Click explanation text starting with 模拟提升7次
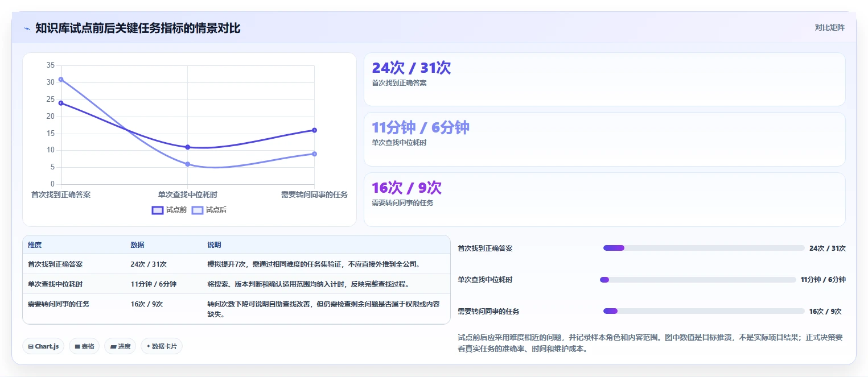The image size is (868, 377). (314, 264)
